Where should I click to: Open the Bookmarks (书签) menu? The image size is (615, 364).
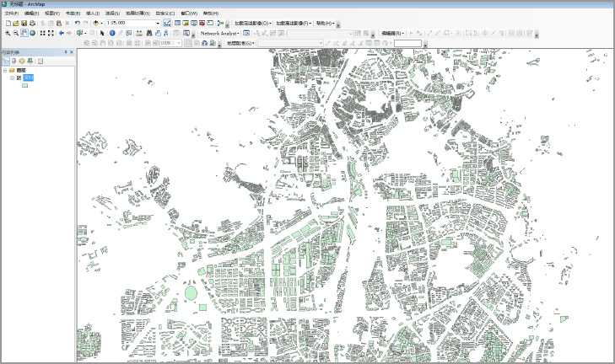73,13
